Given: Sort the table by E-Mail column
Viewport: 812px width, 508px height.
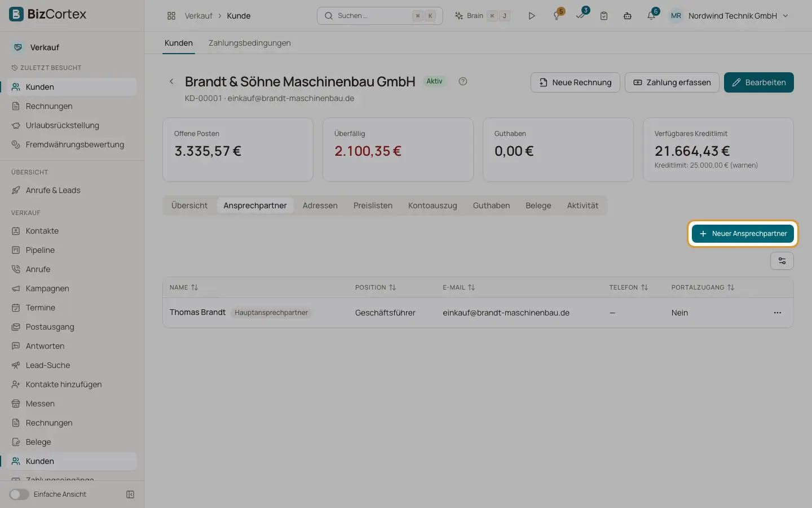Looking at the screenshot, I should pyautogui.click(x=459, y=287).
